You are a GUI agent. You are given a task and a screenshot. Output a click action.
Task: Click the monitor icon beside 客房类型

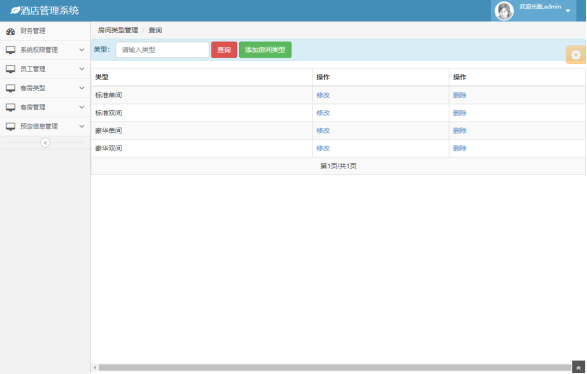coord(10,88)
